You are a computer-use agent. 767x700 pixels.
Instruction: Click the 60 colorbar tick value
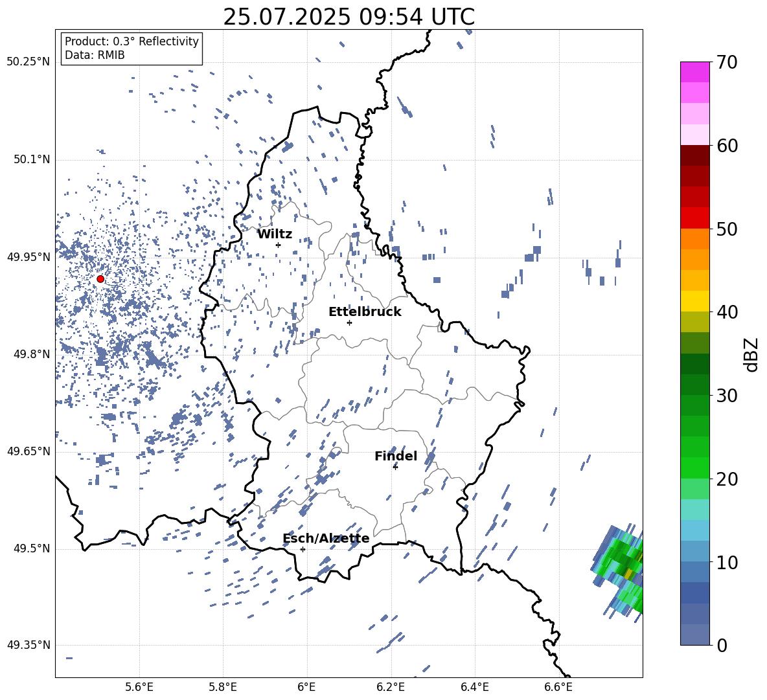coord(727,146)
